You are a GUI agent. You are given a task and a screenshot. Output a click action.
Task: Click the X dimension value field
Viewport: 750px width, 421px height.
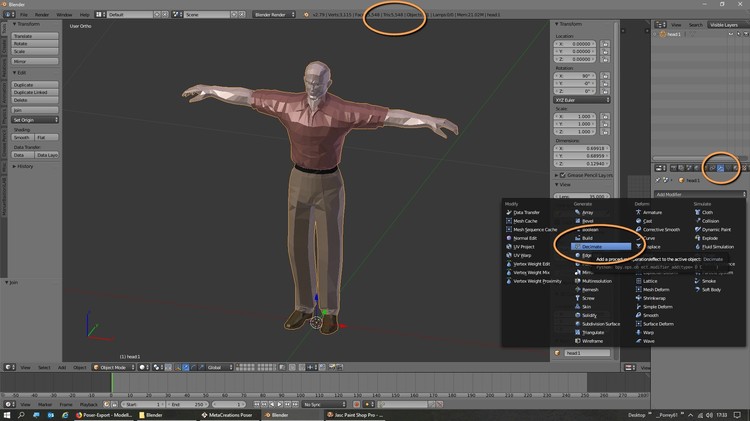580,147
